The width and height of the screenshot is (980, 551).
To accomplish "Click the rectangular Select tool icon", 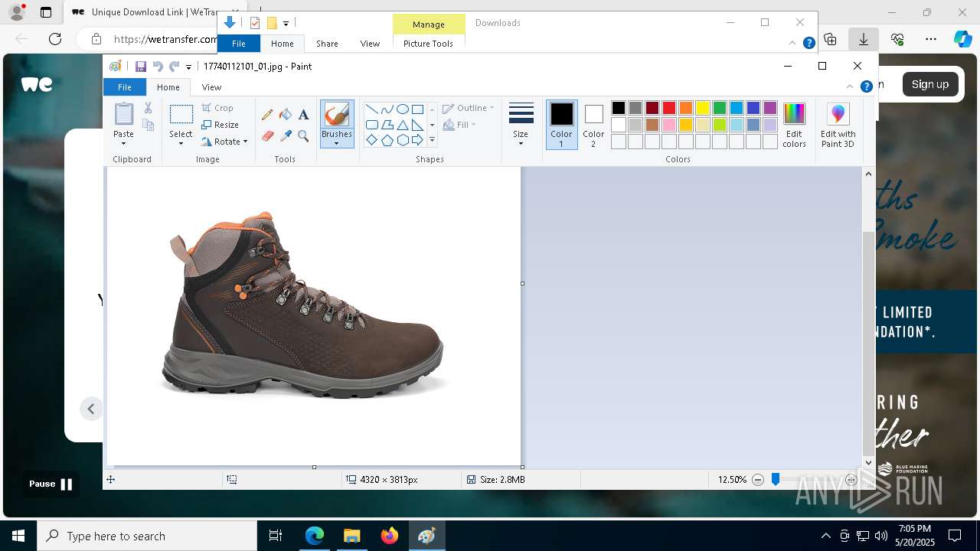I will [x=181, y=115].
